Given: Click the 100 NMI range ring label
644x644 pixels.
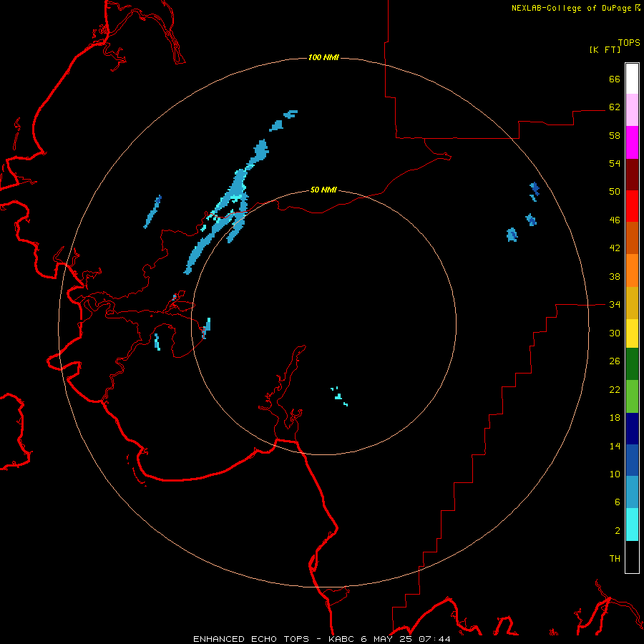Looking at the screenshot, I should point(323,57).
